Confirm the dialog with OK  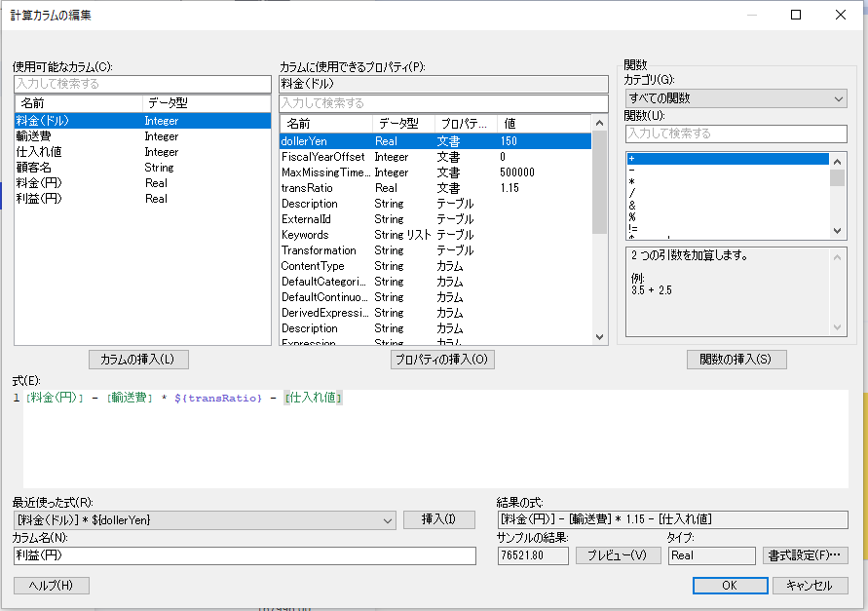730,586
